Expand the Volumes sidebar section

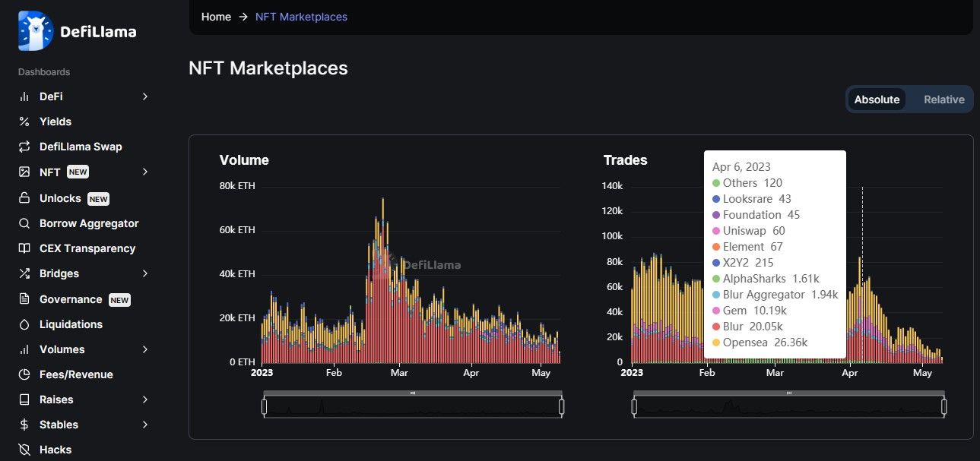pyautogui.click(x=145, y=349)
